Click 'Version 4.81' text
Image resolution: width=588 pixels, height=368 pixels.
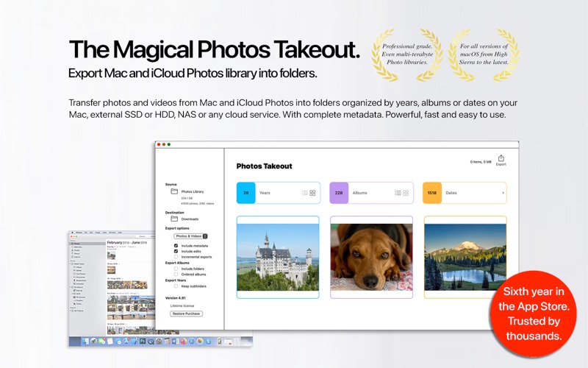pyautogui.click(x=176, y=298)
